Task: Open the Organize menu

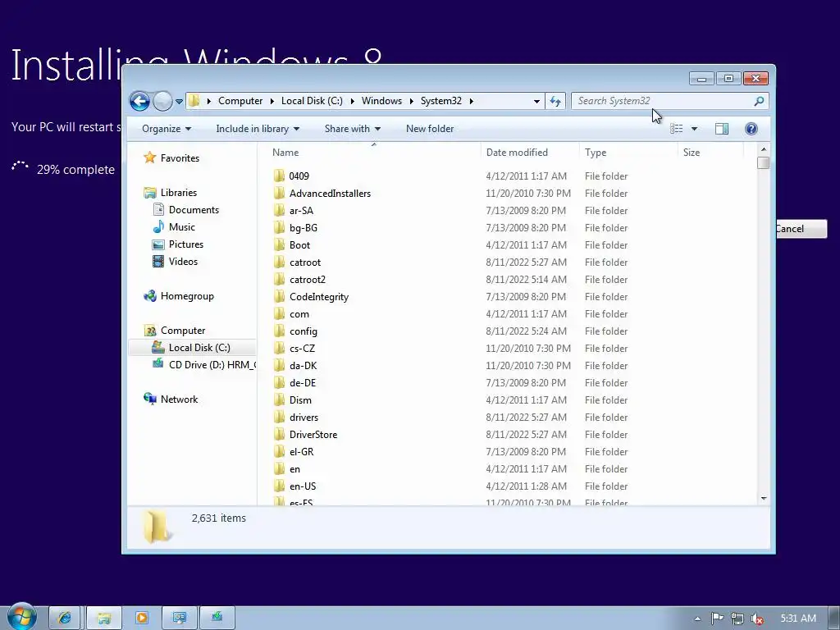Action: pos(166,129)
